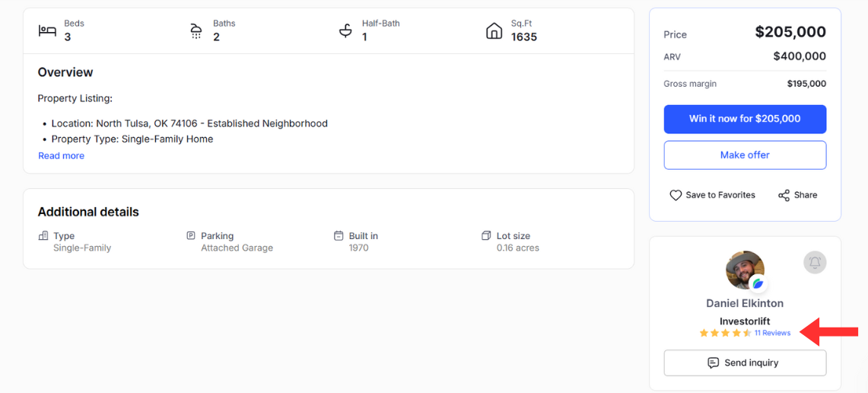
Task: Click the Attached Garage value
Action: coord(237,248)
